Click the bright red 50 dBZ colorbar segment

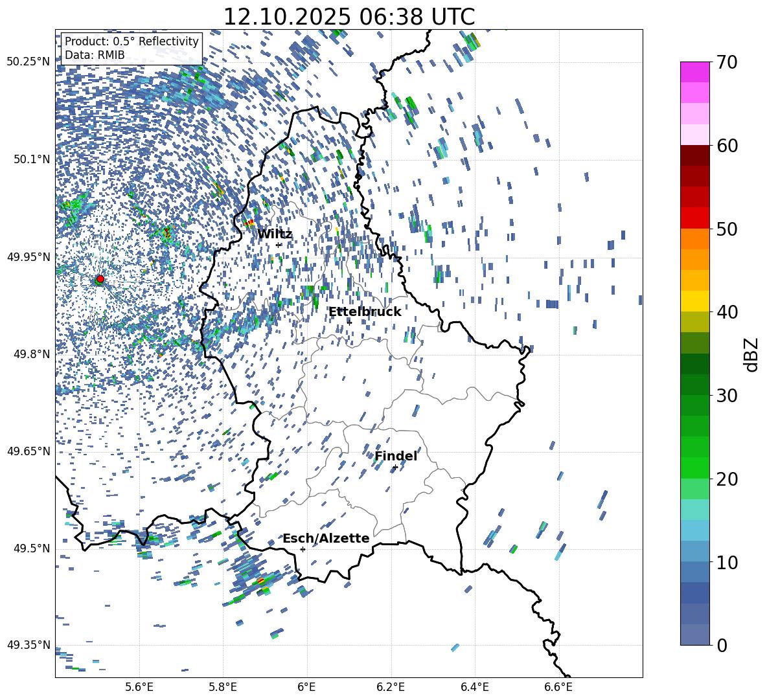click(694, 218)
